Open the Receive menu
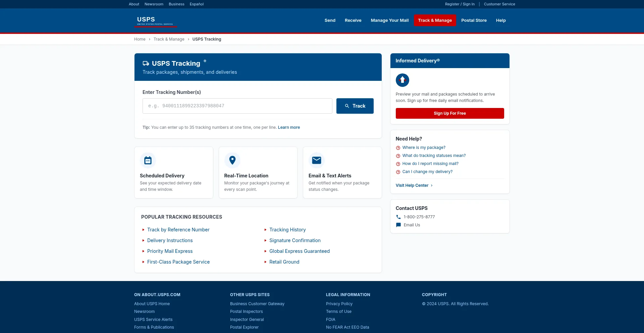Viewport: 644px width, 333px height. click(x=353, y=20)
